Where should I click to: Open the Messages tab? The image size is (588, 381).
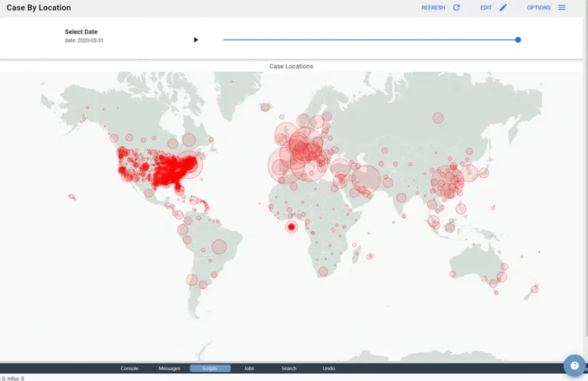[169, 368]
